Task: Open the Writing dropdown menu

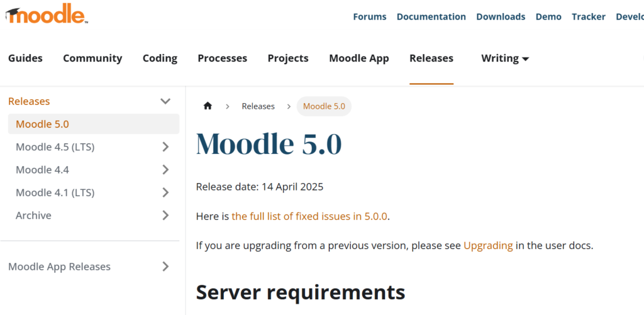Action: [x=505, y=58]
